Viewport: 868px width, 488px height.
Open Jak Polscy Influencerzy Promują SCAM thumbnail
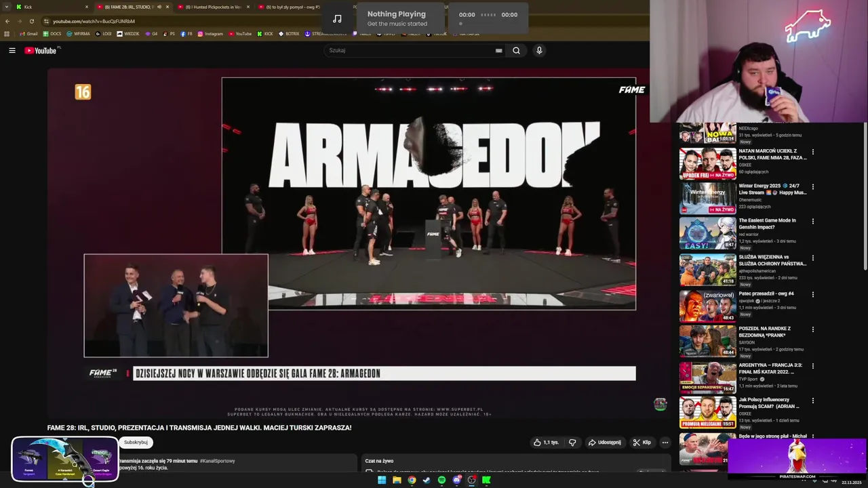pos(708,413)
